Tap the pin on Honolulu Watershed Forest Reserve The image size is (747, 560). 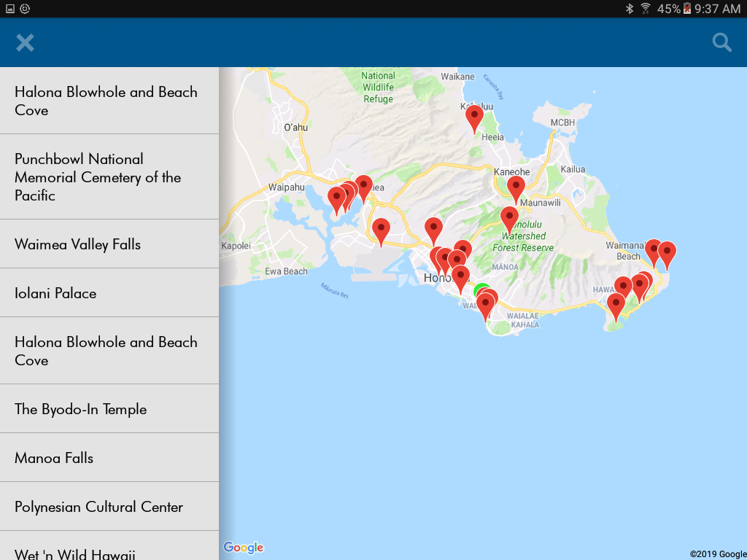click(x=509, y=219)
